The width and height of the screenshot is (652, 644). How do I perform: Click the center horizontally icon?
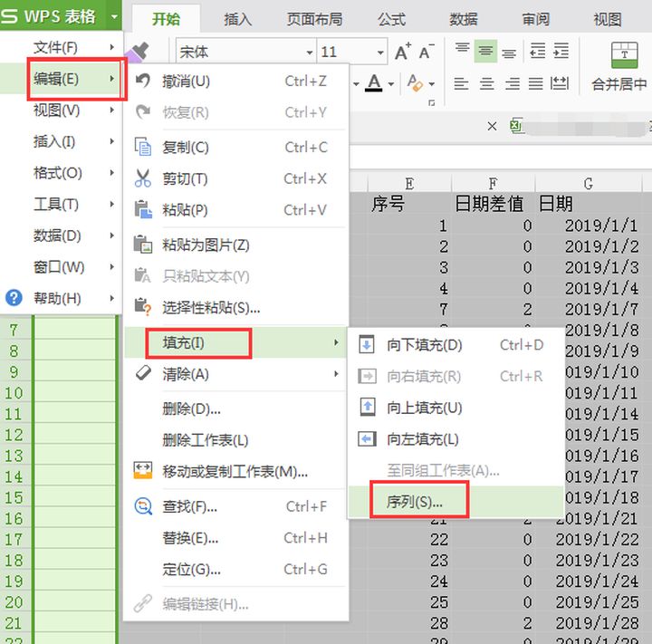pyautogui.click(x=486, y=83)
